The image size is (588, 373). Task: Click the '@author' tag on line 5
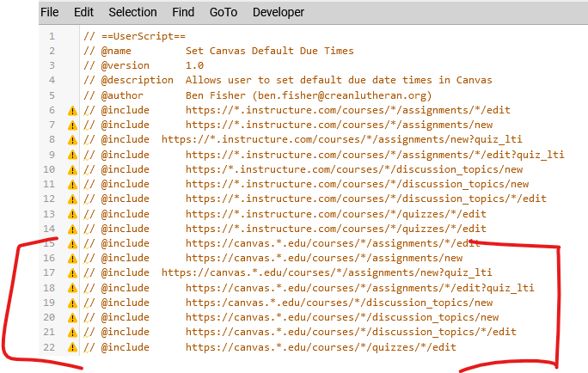coord(122,95)
